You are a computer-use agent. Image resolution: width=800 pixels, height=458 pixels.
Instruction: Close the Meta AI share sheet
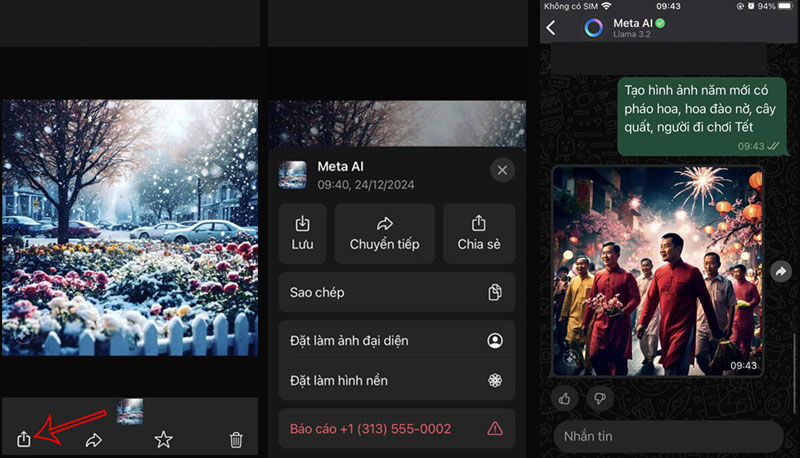coord(502,170)
